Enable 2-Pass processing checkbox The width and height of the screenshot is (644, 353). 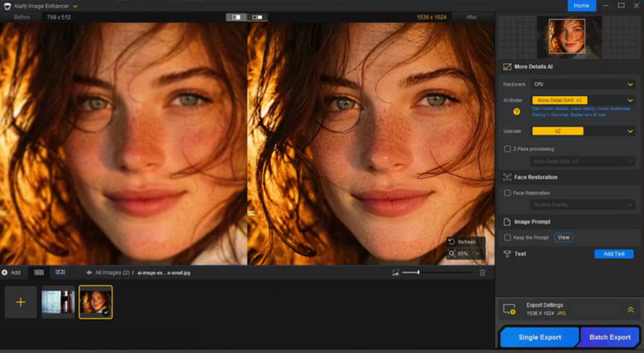[508, 149]
